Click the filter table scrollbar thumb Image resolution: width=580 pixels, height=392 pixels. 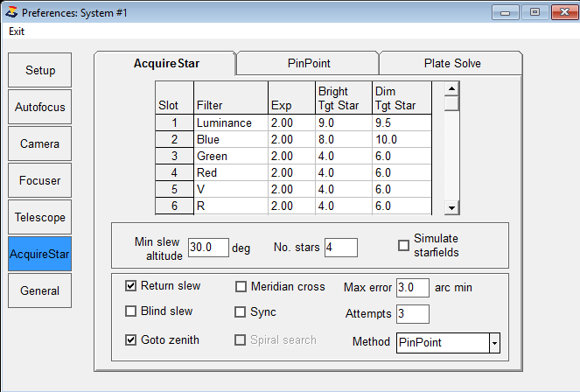coord(451,103)
